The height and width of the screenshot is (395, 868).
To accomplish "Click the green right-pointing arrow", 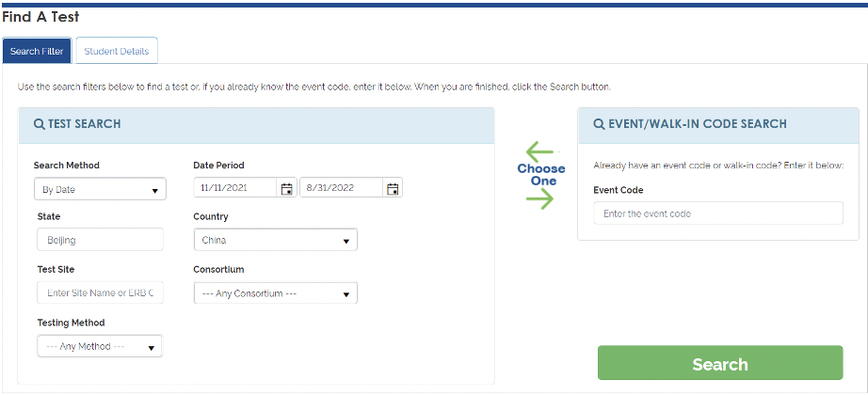I will 540,198.
